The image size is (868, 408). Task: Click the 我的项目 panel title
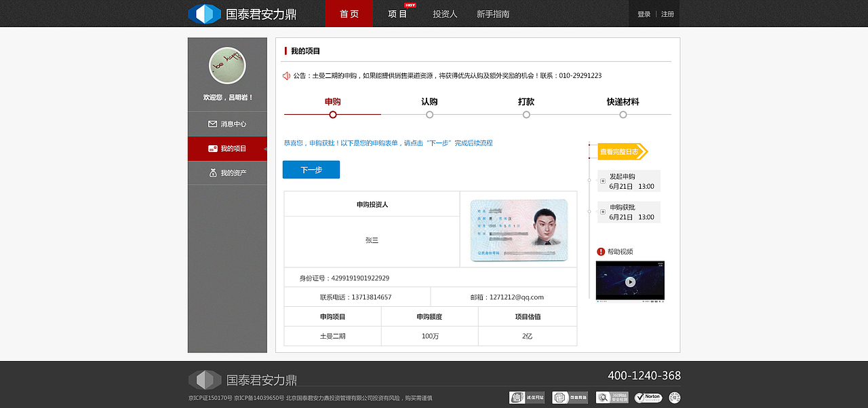305,51
